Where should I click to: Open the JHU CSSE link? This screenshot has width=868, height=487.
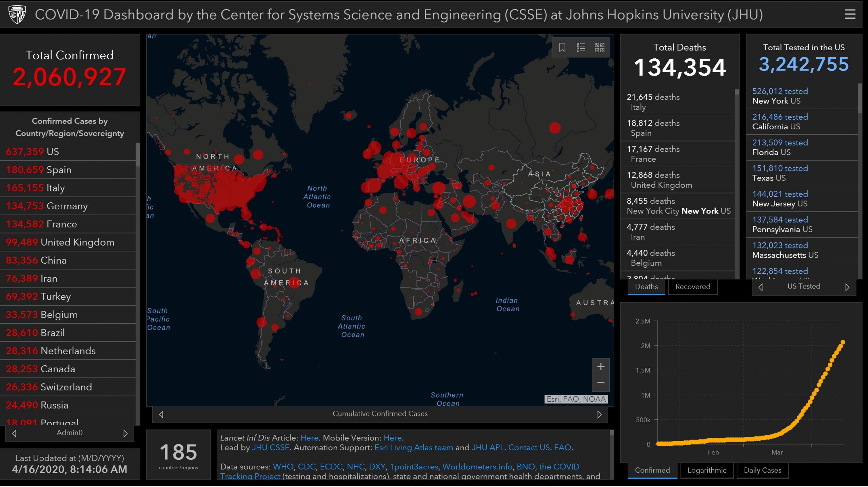click(x=271, y=448)
